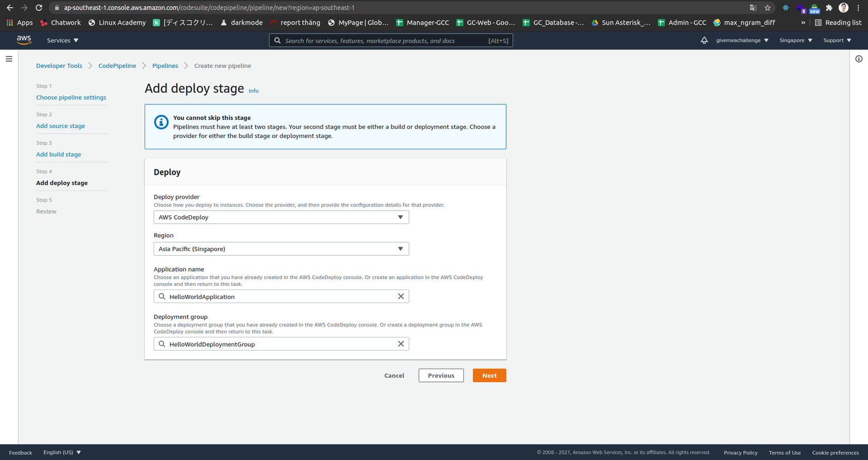Click the Cancel button
The height and width of the screenshot is (460, 868).
tap(394, 375)
